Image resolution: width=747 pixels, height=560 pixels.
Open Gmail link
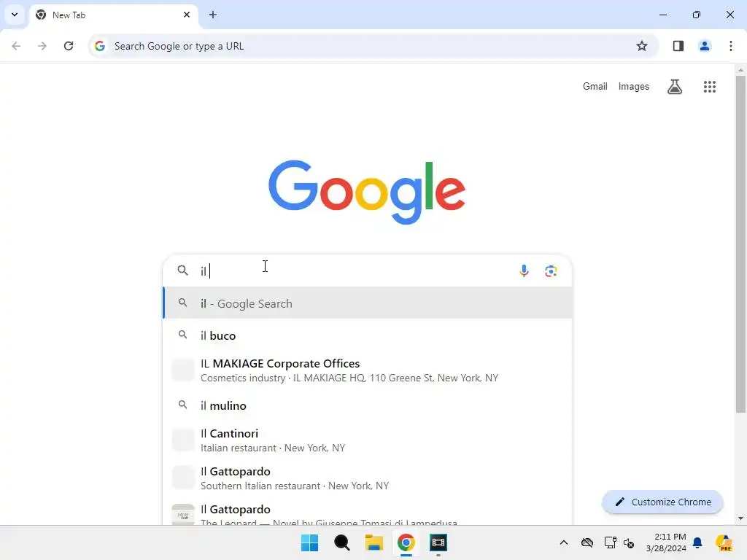(x=595, y=86)
